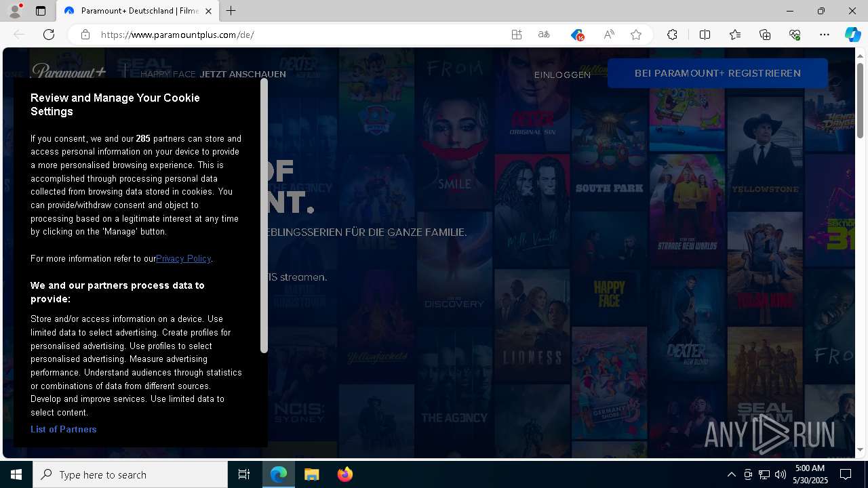Start the Read aloud icon

click(x=609, y=35)
